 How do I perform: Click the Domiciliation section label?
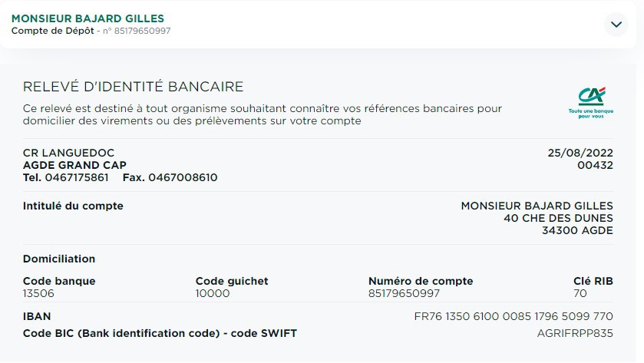click(59, 259)
